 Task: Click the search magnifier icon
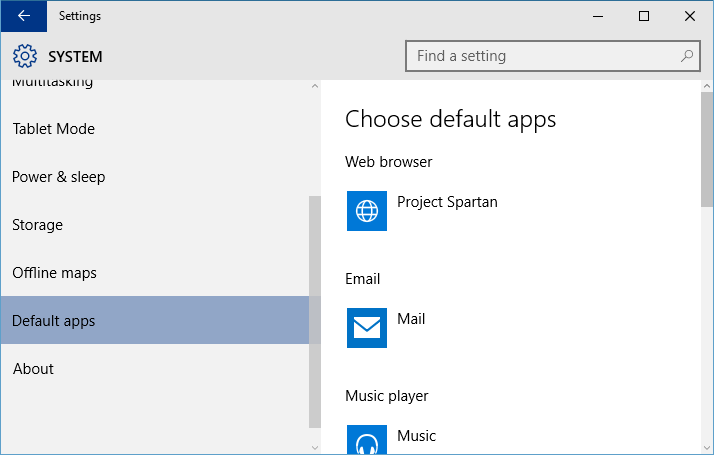[x=687, y=56]
